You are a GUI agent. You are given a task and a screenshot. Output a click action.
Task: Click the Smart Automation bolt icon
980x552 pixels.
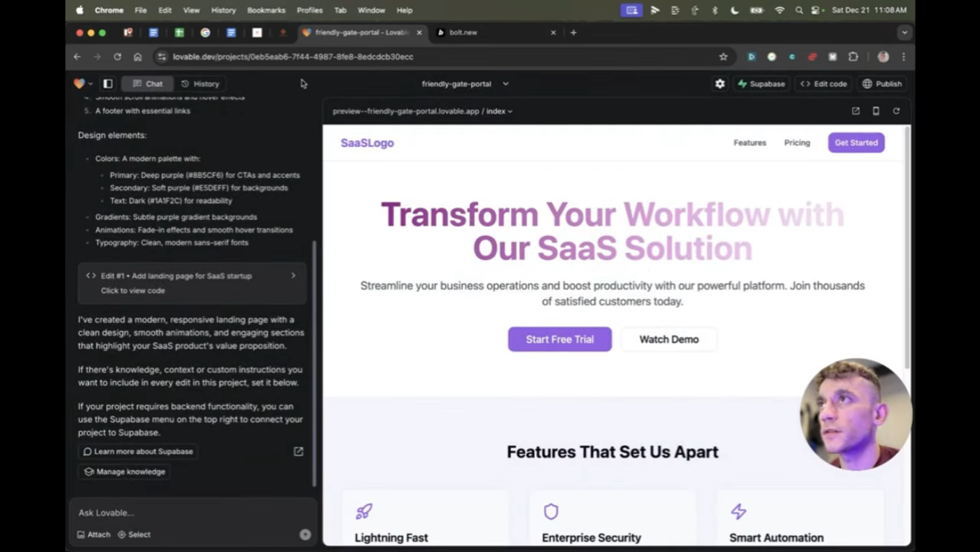click(x=738, y=511)
